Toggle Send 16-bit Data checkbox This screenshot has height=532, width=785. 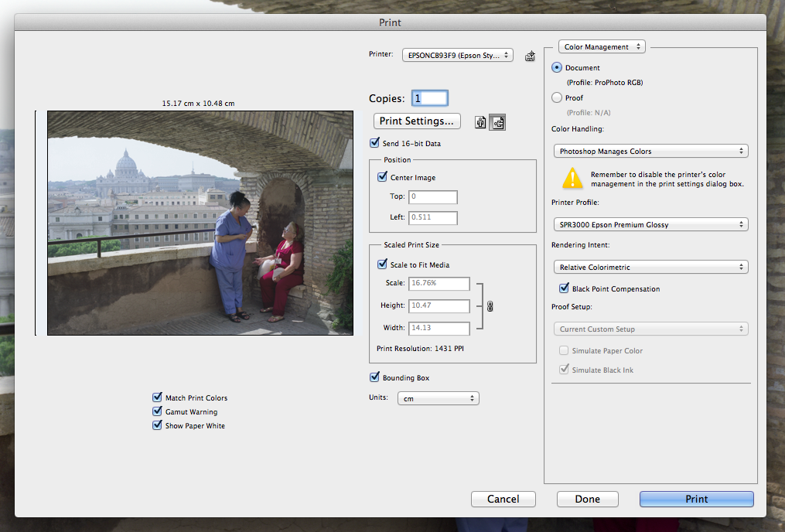[x=375, y=143]
